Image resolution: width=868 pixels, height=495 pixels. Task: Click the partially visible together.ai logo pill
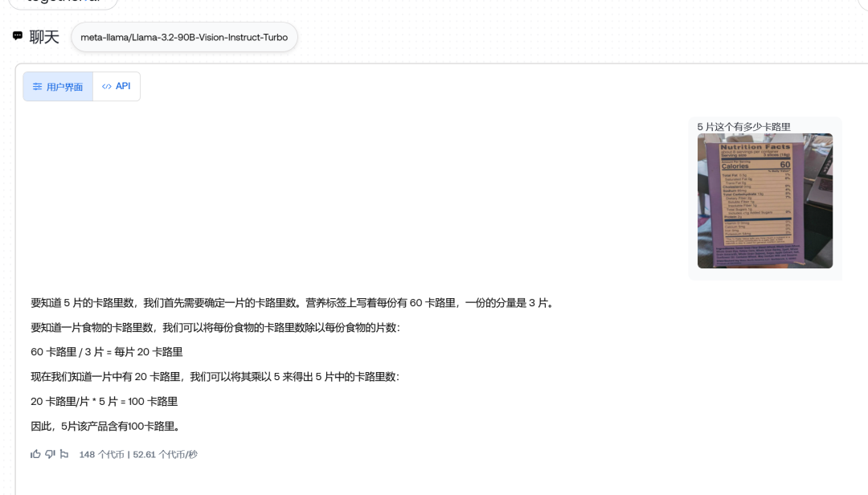coord(63,3)
